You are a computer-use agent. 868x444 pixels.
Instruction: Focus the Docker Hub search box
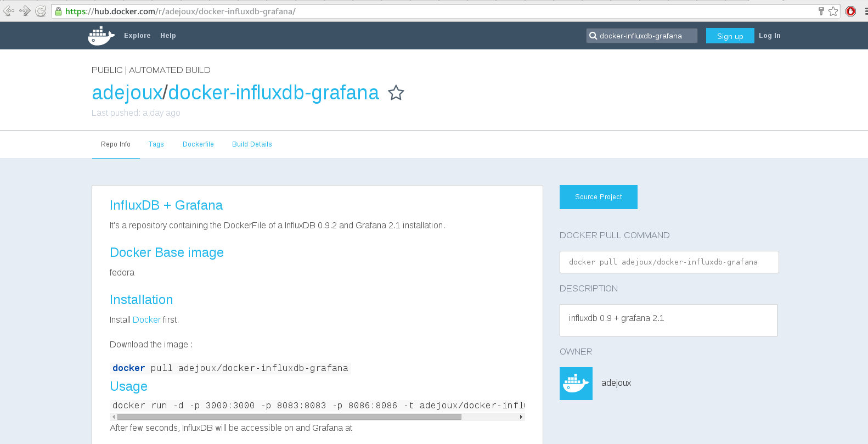[x=642, y=36]
